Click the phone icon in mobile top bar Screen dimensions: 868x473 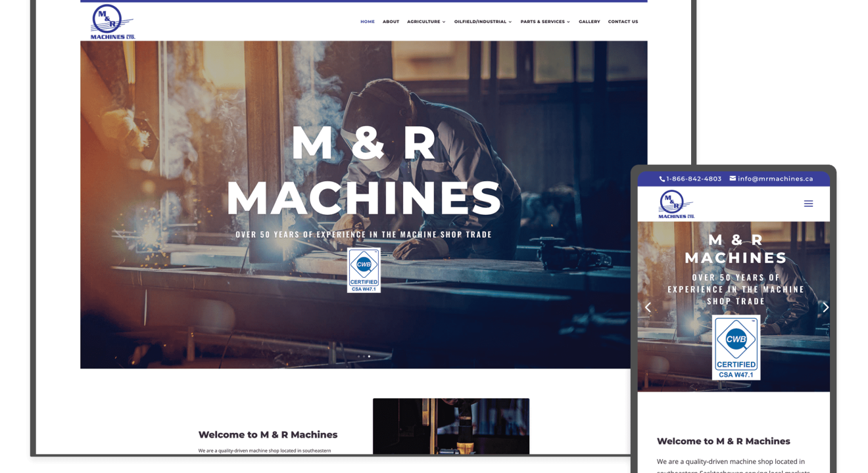[x=662, y=179]
